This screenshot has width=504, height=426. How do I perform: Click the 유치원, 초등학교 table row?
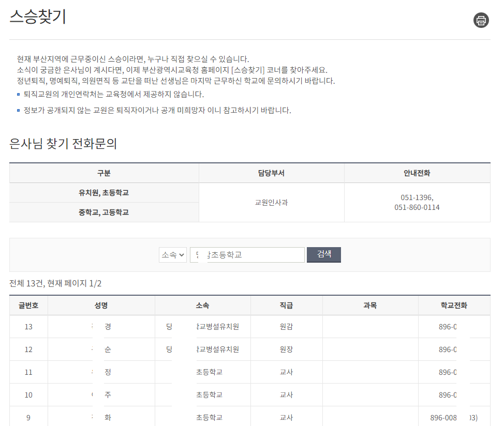coord(103,191)
